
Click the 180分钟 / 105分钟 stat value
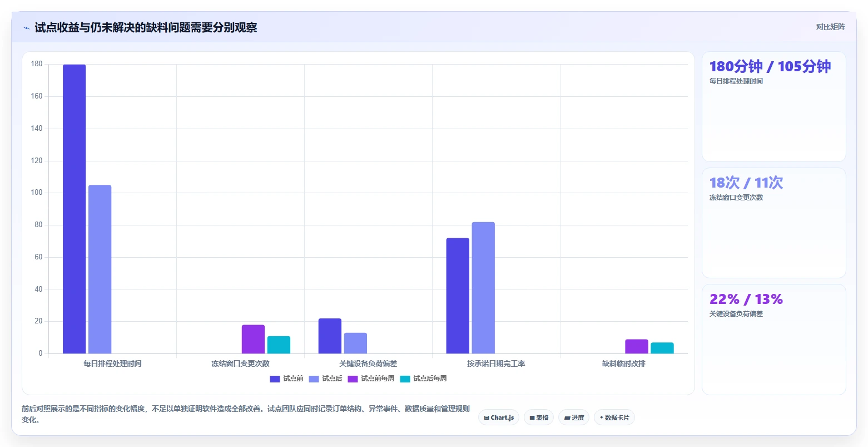click(x=770, y=66)
